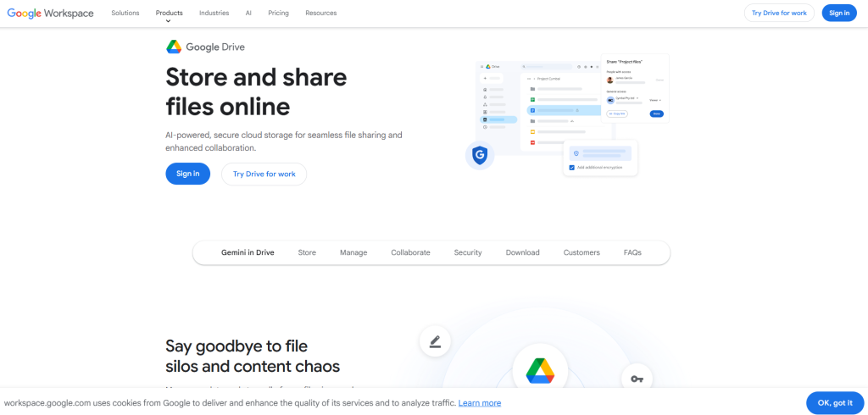Click the key icon bubble

click(637, 379)
